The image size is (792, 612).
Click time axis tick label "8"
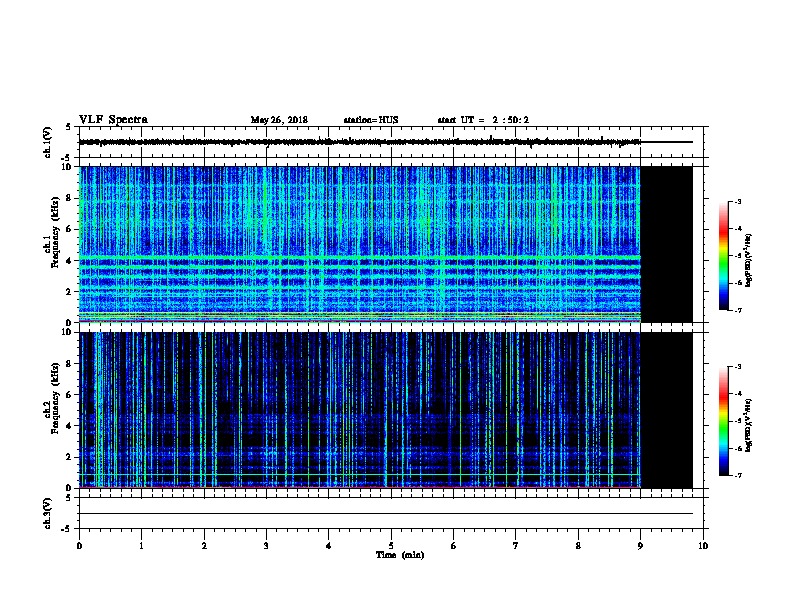pos(578,546)
